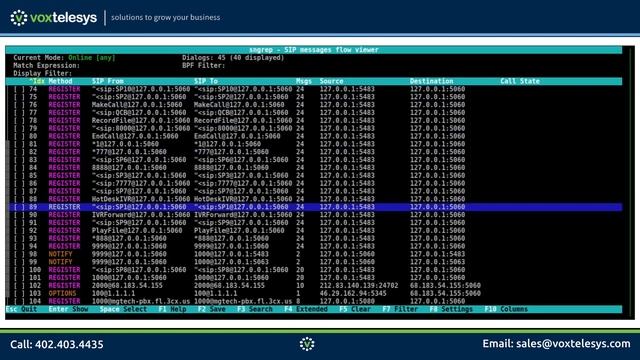This screenshot has height=360, width=640.
Task: Click *888@127.0.0.1:5060 in SIP To column
Action: click(x=231, y=238)
